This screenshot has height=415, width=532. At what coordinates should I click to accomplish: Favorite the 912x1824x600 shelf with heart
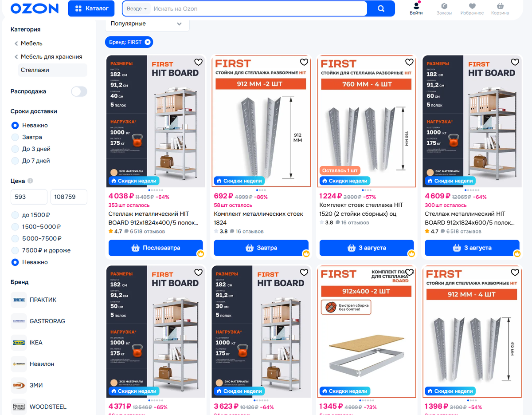(x=515, y=62)
